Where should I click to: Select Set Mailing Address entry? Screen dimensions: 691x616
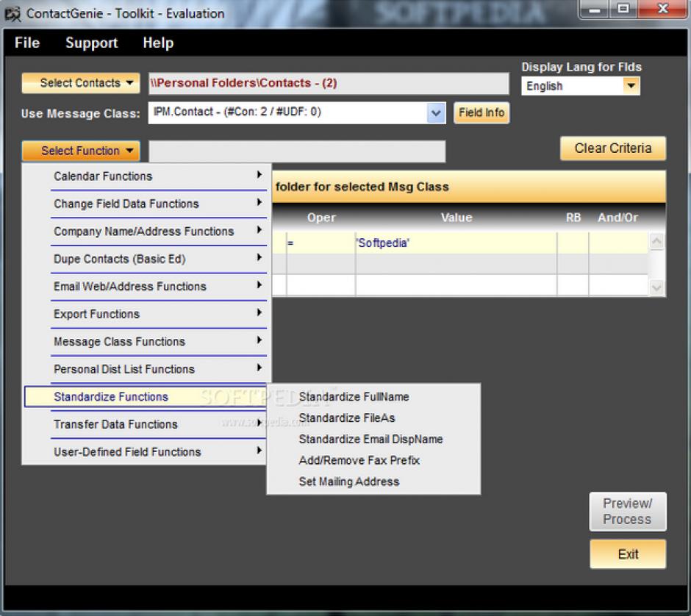[348, 481]
